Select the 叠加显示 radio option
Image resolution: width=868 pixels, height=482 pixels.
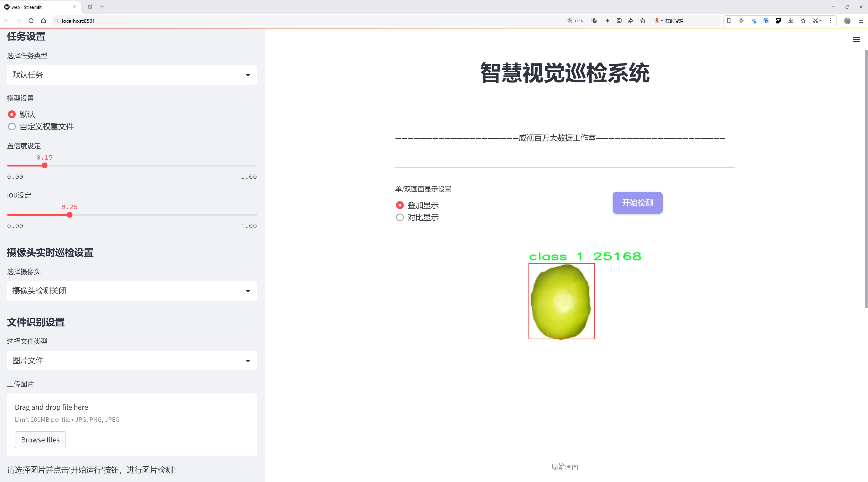(x=400, y=205)
